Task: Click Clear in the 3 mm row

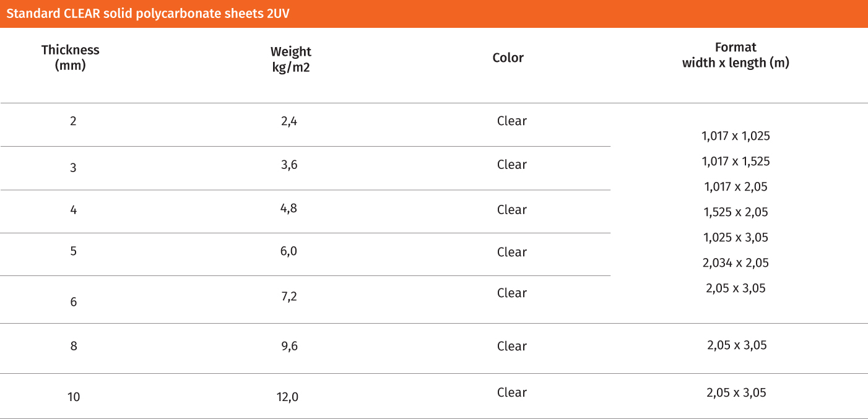Action: click(x=512, y=165)
